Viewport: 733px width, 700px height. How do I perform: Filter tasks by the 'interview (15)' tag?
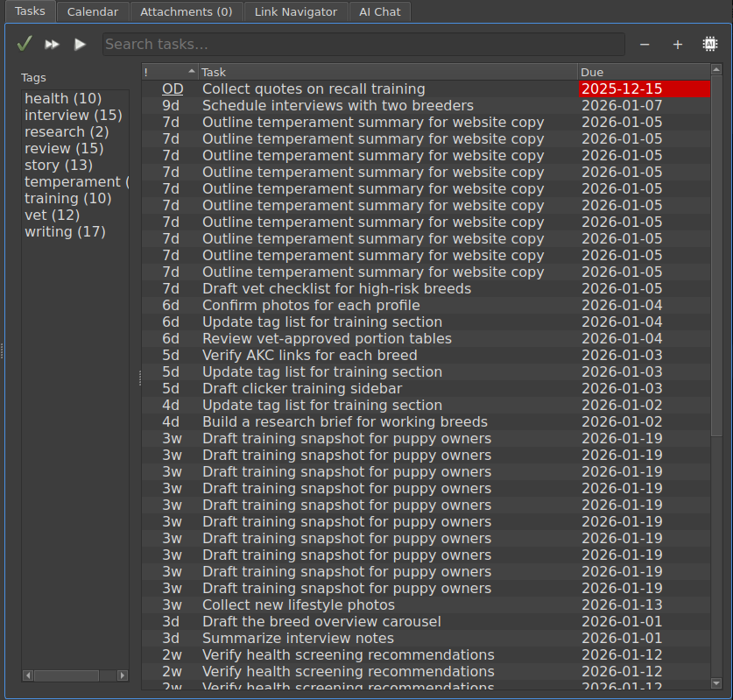click(73, 116)
